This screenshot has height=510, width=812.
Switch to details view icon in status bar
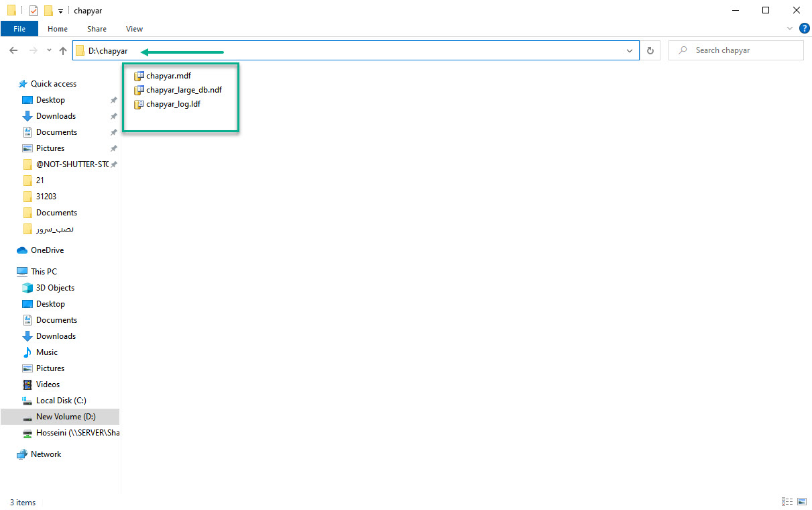[x=787, y=502]
